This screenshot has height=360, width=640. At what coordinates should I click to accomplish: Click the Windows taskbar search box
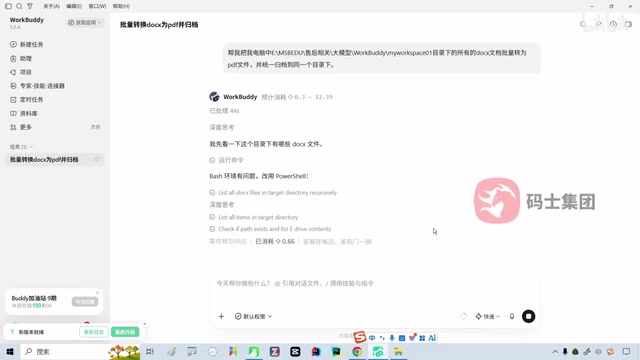click(81, 351)
